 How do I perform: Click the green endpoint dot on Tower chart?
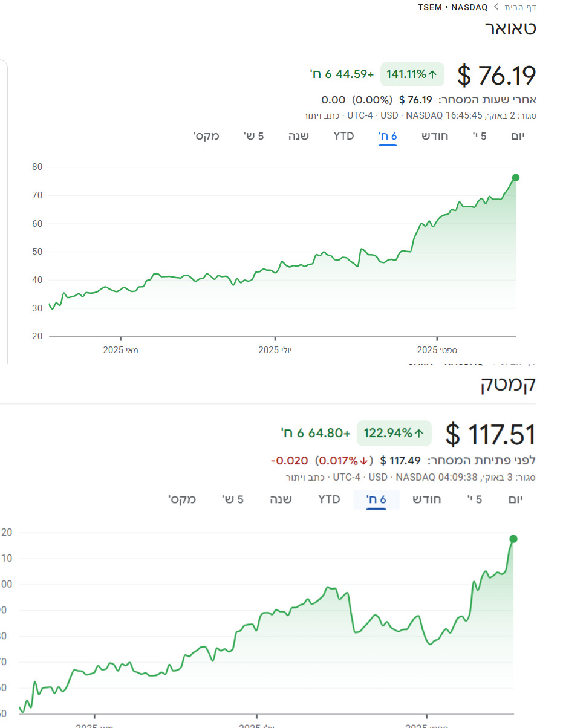515,177
